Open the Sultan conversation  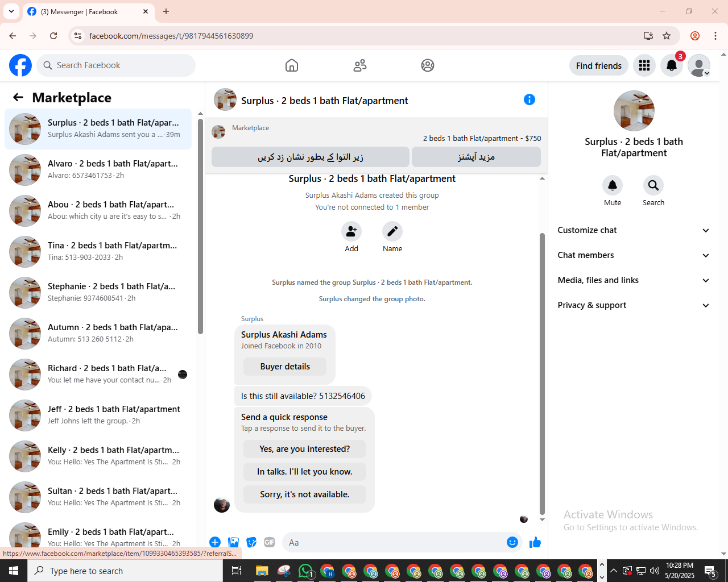[x=98, y=497]
